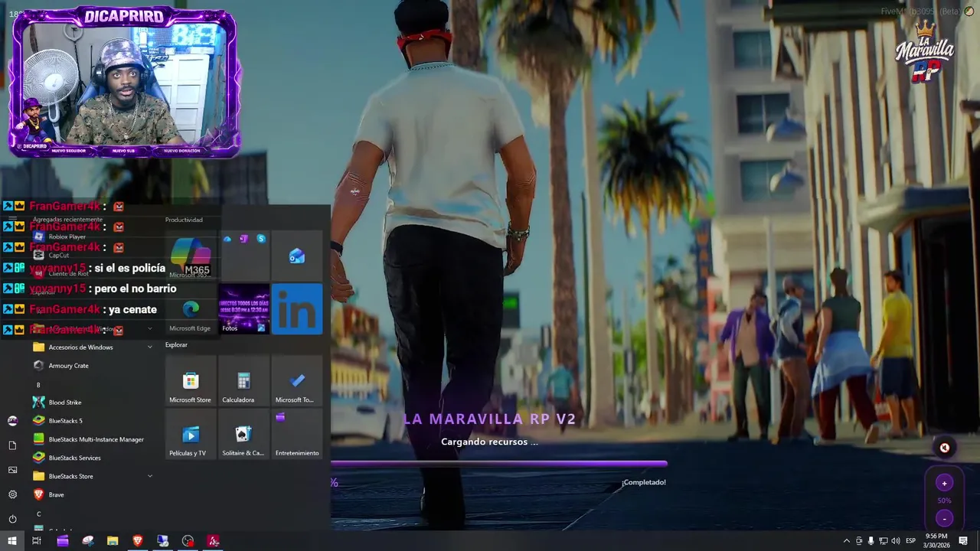
Task: Click the Explorar group header
Action: pyautogui.click(x=176, y=345)
